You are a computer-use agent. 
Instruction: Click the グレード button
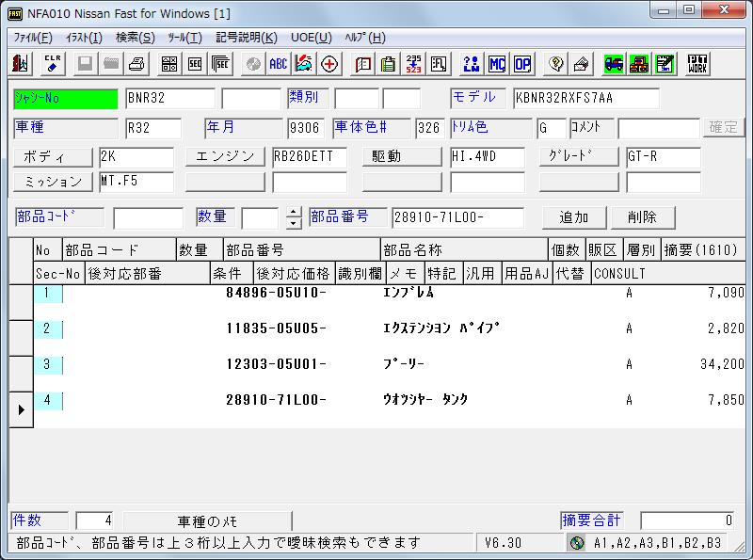(x=579, y=157)
